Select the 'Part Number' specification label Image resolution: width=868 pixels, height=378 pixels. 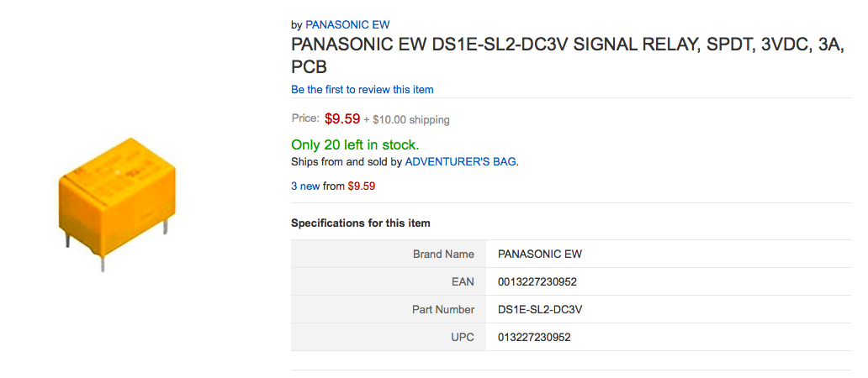click(x=443, y=309)
